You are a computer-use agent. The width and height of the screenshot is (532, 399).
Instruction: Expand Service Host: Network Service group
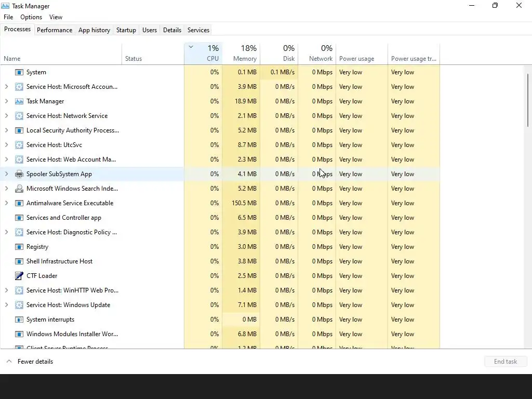[x=6, y=116]
